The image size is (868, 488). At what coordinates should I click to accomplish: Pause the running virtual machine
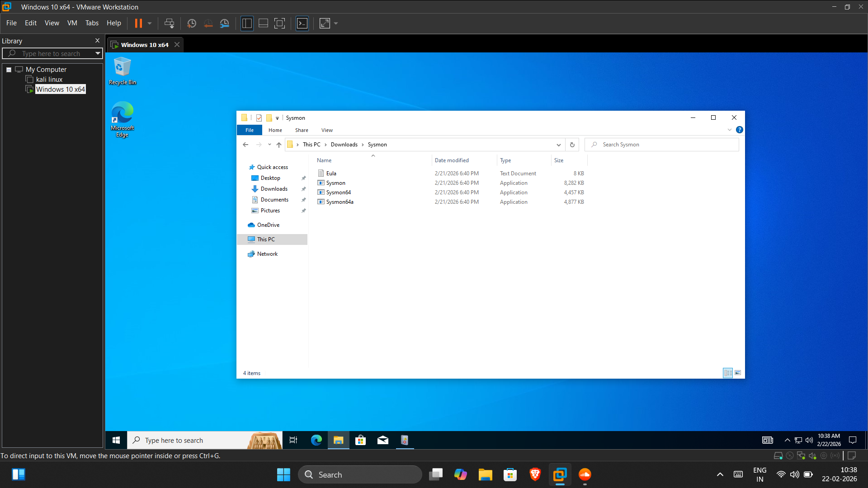[x=138, y=23]
